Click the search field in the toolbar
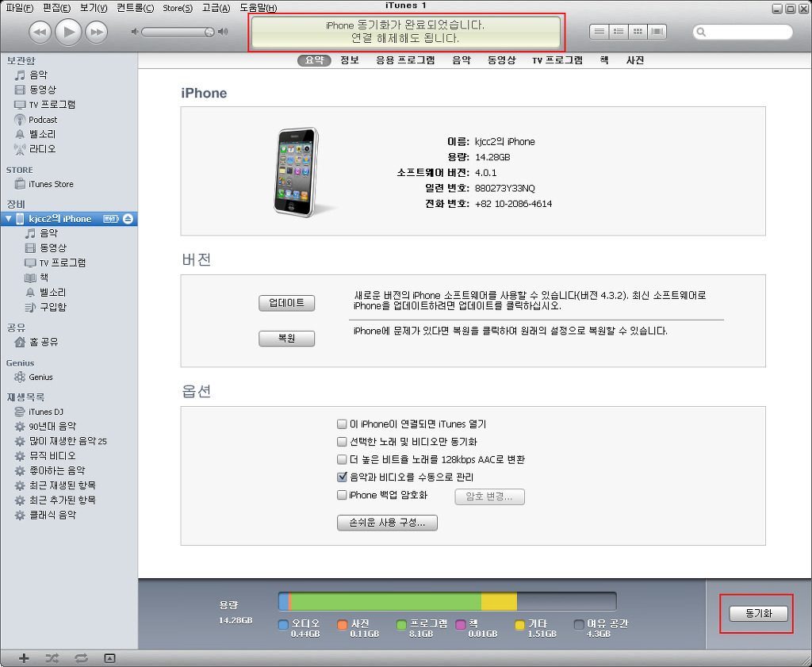The image size is (812, 667). pos(742,32)
